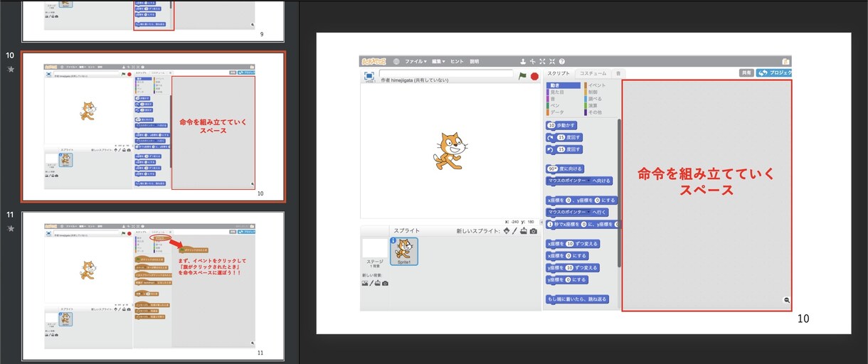Click the grow sprite icon on main slide
868x364 pixels.
(542, 62)
